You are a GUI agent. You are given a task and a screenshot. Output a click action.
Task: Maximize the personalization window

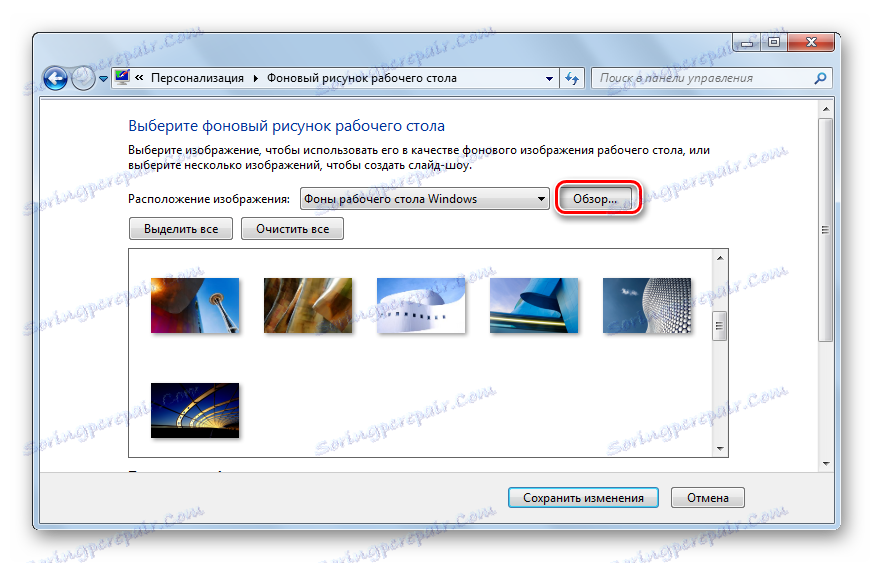click(x=774, y=42)
